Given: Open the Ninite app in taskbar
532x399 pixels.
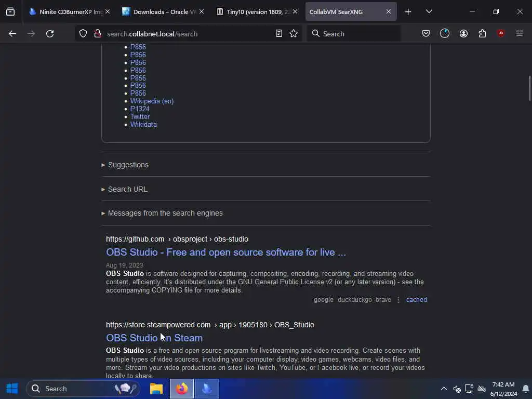Looking at the screenshot, I should click(207, 389).
